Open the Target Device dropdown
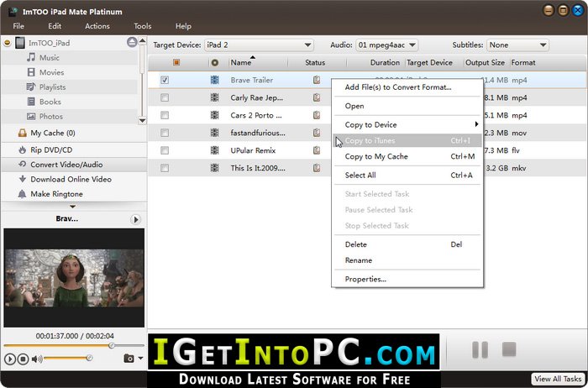The height and width of the screenshot is (388, 588). (x=259, y=45)
